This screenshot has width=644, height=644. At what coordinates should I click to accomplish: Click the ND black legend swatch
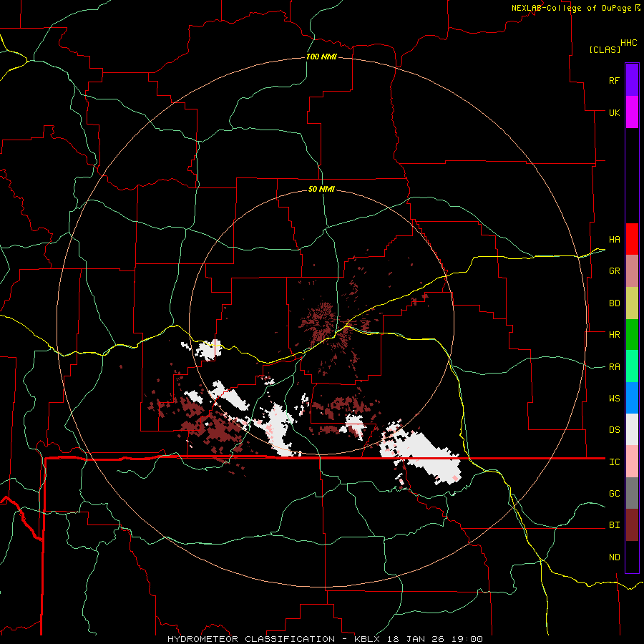point(632,557)
